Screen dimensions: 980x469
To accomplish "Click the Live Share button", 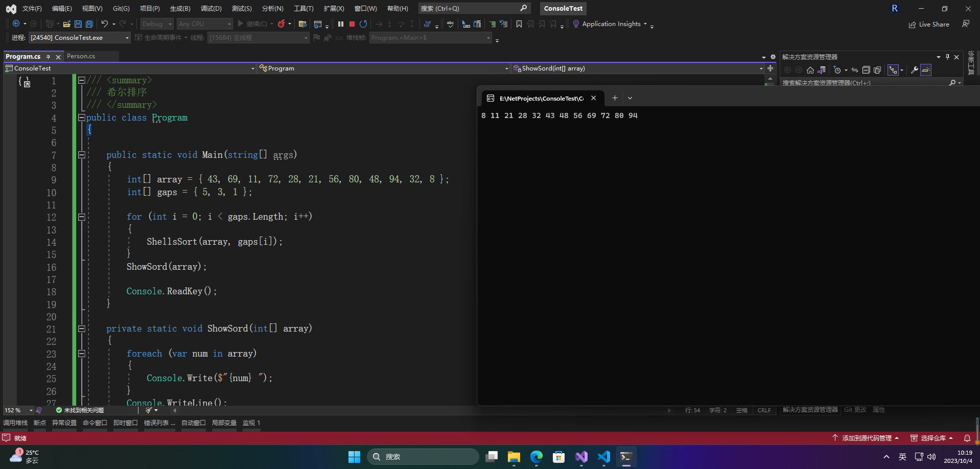I will point(929,24).
